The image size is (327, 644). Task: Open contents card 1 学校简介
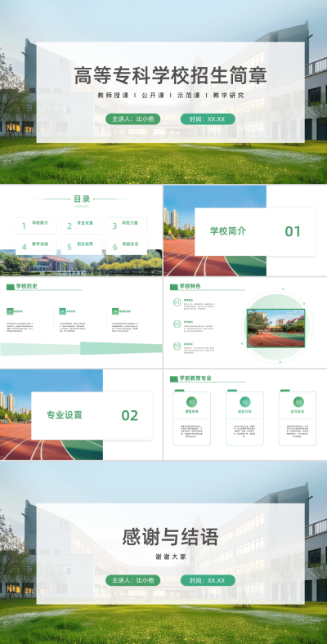pos(36,226)
